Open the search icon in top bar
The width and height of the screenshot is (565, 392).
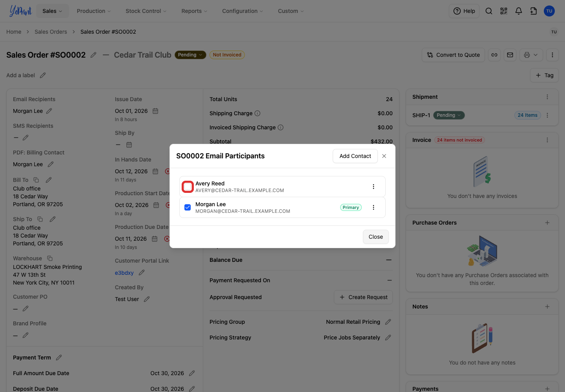[x=489, y=11]
